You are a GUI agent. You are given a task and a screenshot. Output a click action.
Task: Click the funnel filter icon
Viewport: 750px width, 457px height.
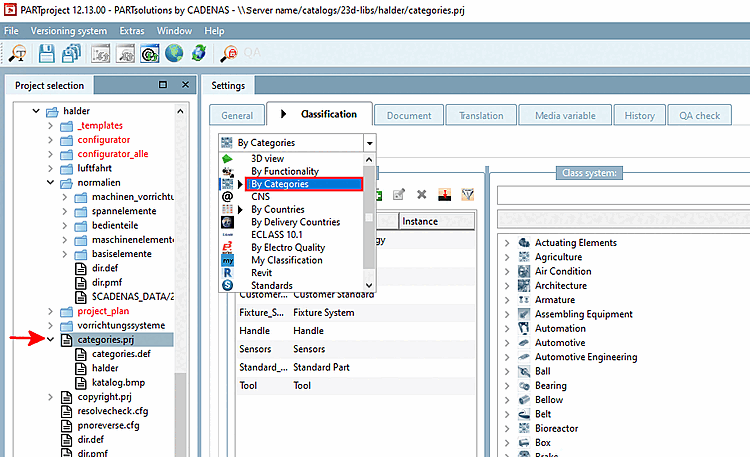pos(467,194)
